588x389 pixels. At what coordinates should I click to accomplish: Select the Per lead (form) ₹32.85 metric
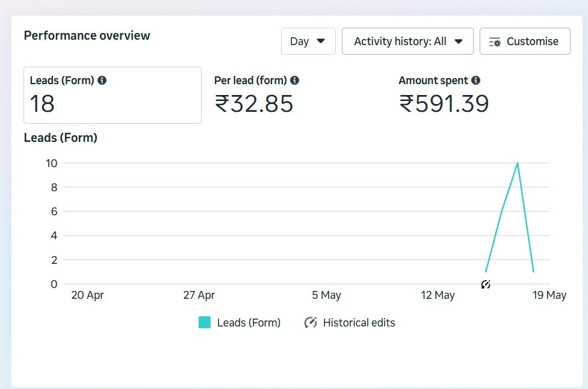coord(256,95)
